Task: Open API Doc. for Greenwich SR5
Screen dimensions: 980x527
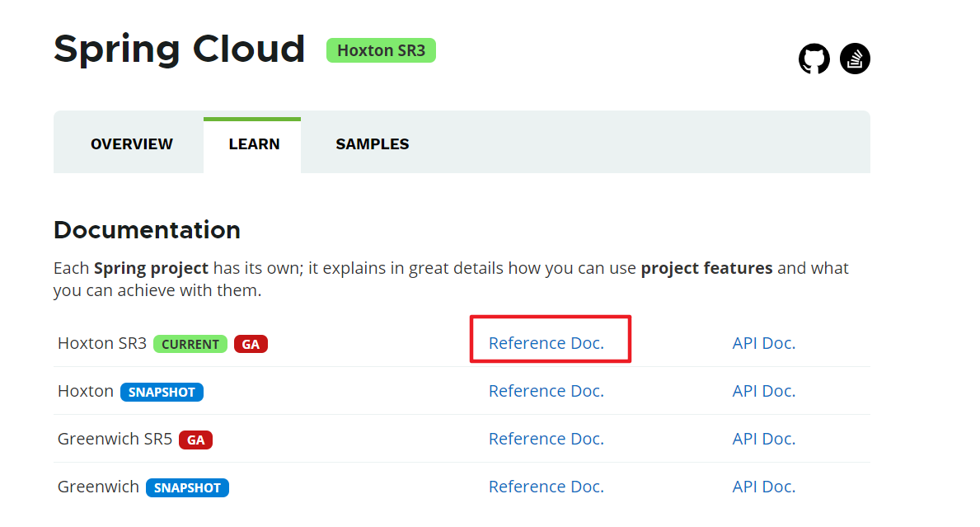Action: (764, 439)
